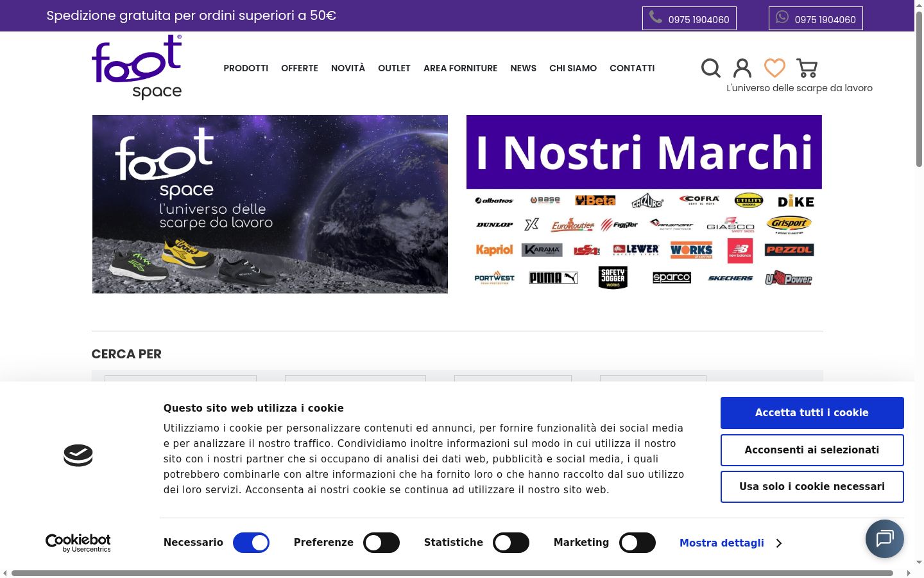Click the Fighter brand logo
924x578 pixels.
tap(620, 225)
